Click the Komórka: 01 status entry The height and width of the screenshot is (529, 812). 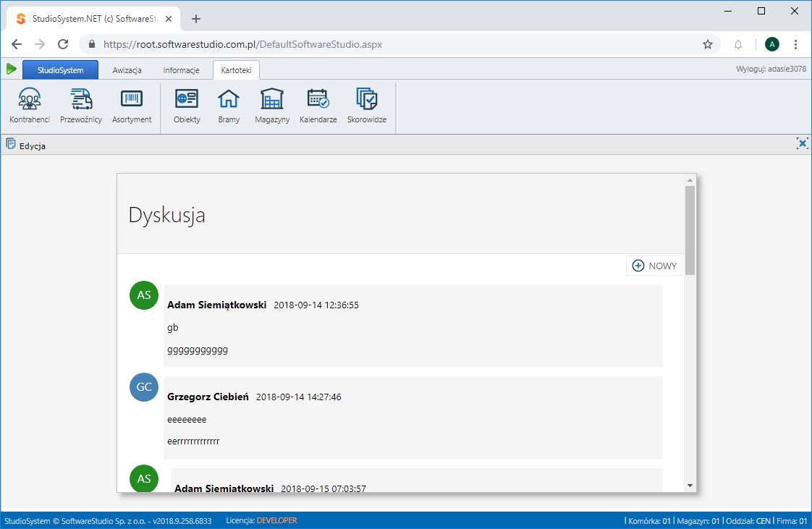pos(649,521)
